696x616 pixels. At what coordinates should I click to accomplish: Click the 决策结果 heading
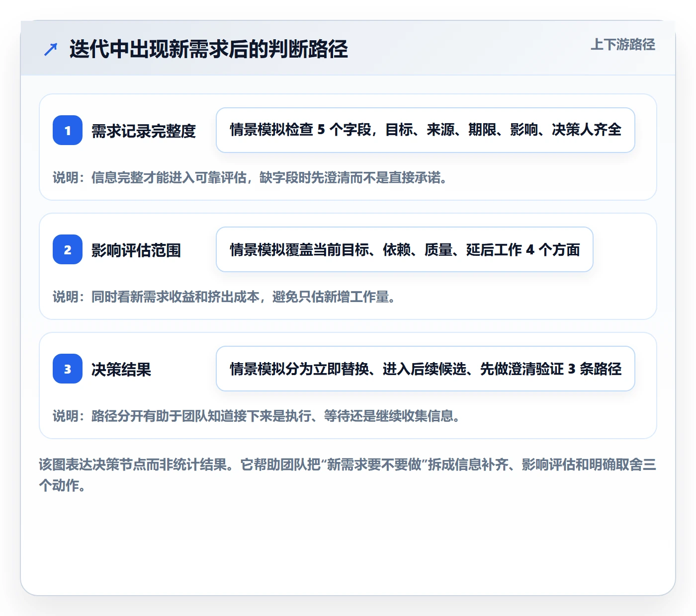(x=121, y=370)
